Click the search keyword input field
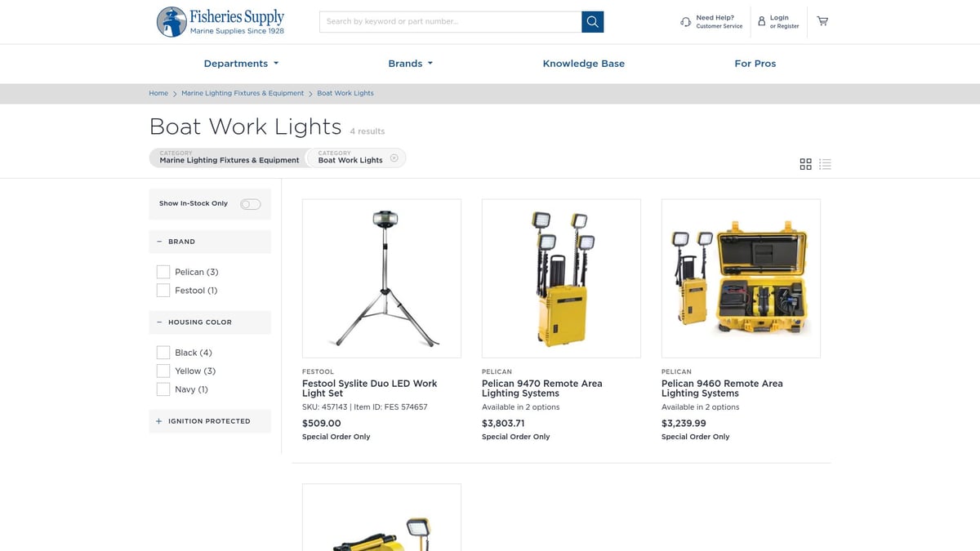This screenshot has width=980, height=551. [x=449, y=21]
